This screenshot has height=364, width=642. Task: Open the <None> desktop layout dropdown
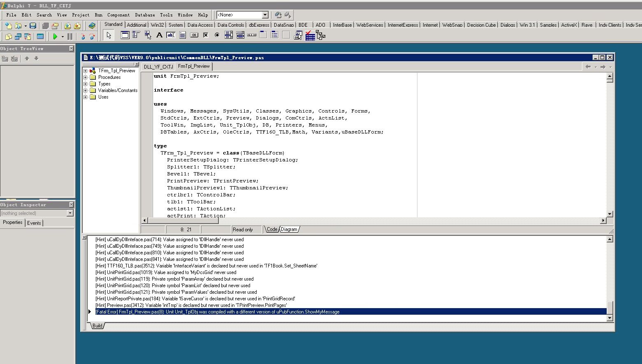point(265,15)
